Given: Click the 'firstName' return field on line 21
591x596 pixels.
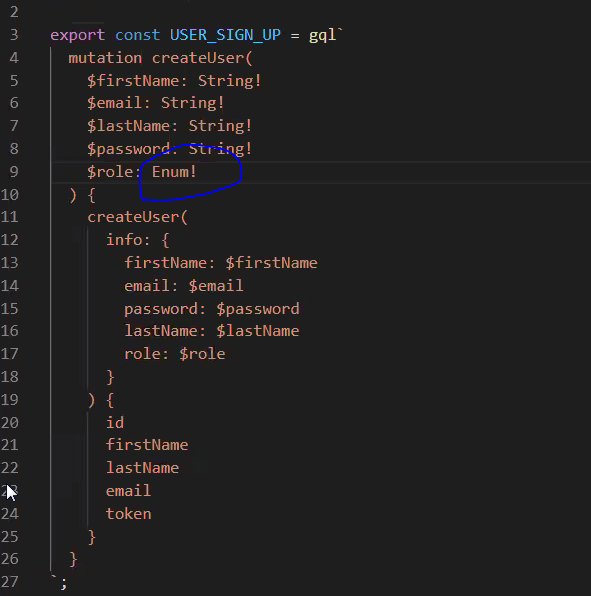Looking at the screenshot, I should tap(147, 445).
